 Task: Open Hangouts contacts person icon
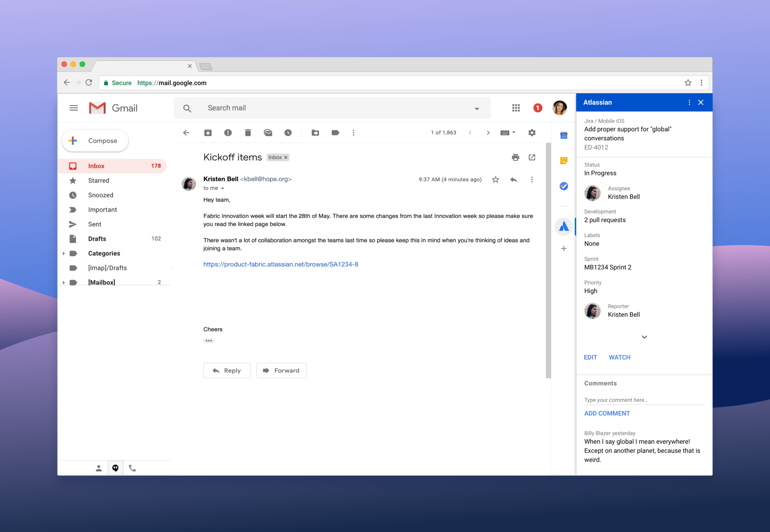click(99, 468)
